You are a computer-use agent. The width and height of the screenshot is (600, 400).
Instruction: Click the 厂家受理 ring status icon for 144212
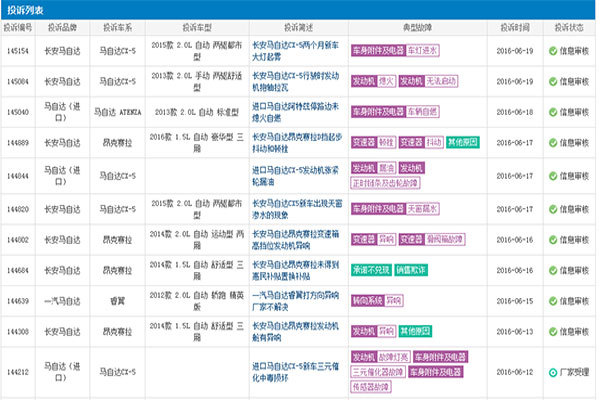click(553, 372)
